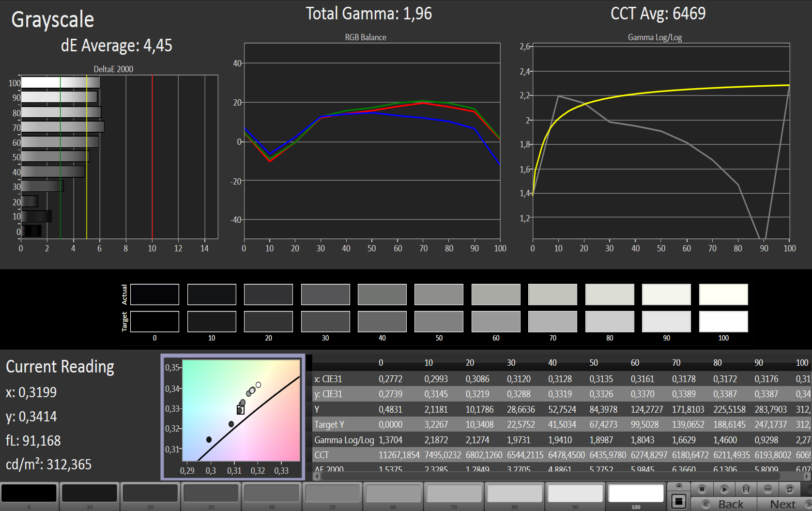
Task: Select the 10 level patch in bottom strip
Action: click(x=90, y=494)
